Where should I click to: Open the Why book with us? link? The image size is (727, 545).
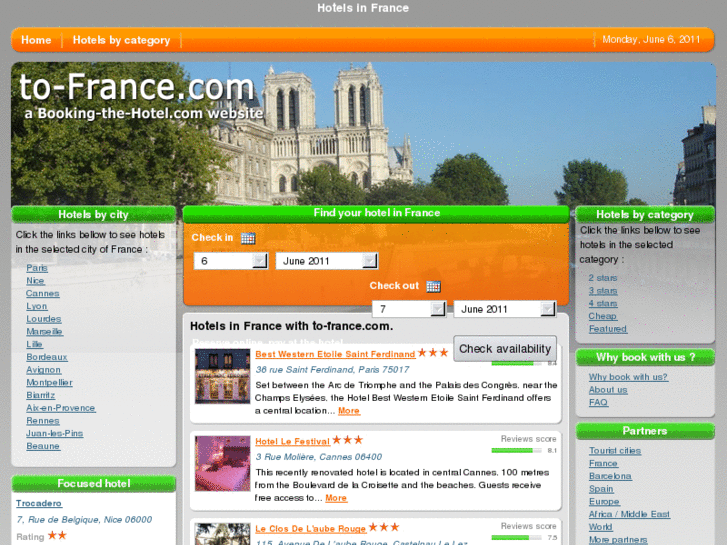(628, 377)
